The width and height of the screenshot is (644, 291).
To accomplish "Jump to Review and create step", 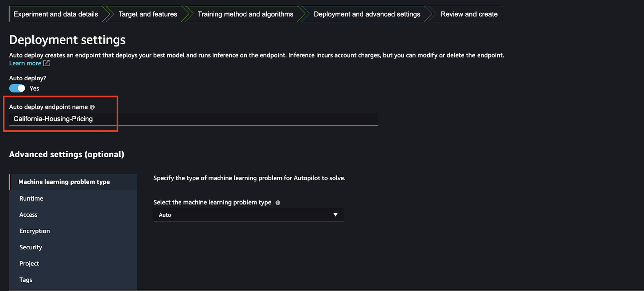I will click(469, 14).
